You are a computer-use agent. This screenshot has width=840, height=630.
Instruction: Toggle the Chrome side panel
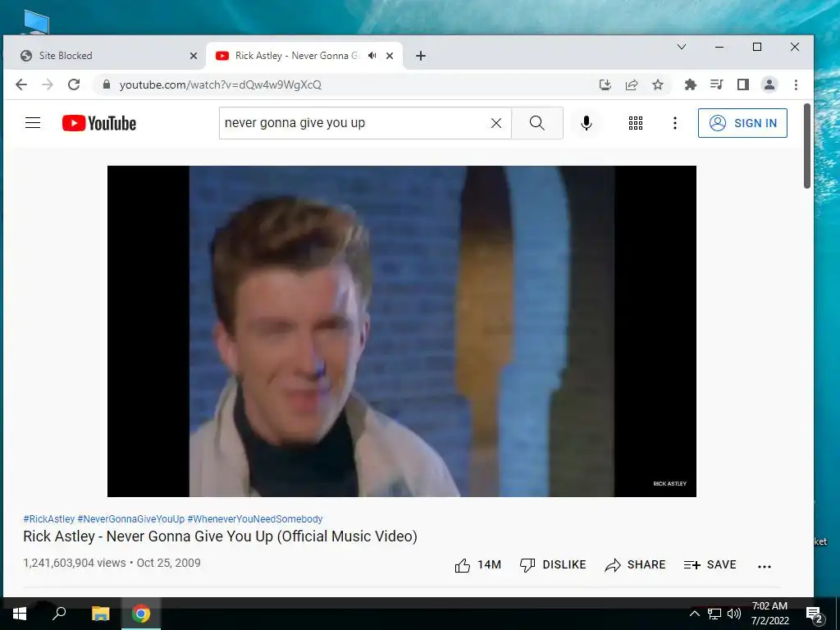(x=743, y=84)
